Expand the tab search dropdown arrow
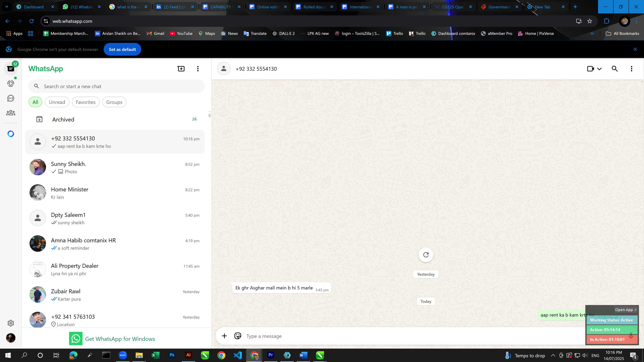The width and height of the screenshot is (644, 362). [7, 7]
